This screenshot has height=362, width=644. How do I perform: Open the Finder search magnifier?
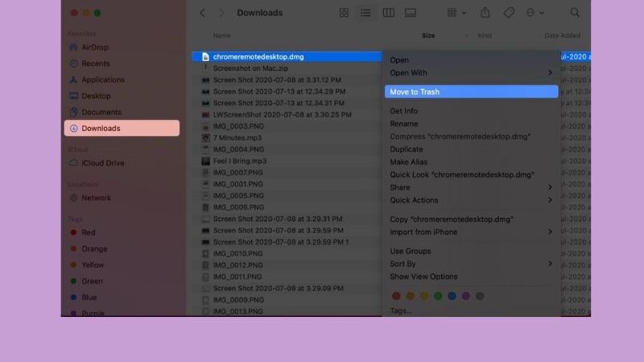(x=575, y=13)
